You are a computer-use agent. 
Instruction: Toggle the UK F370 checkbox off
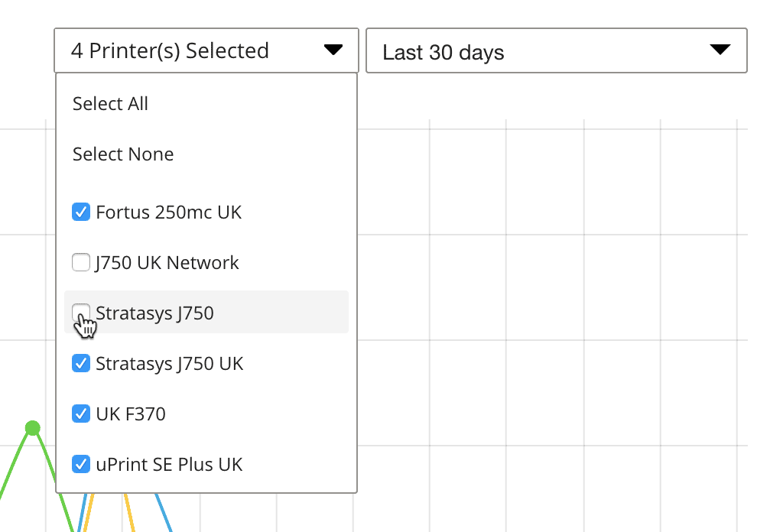tap(81, 414)
